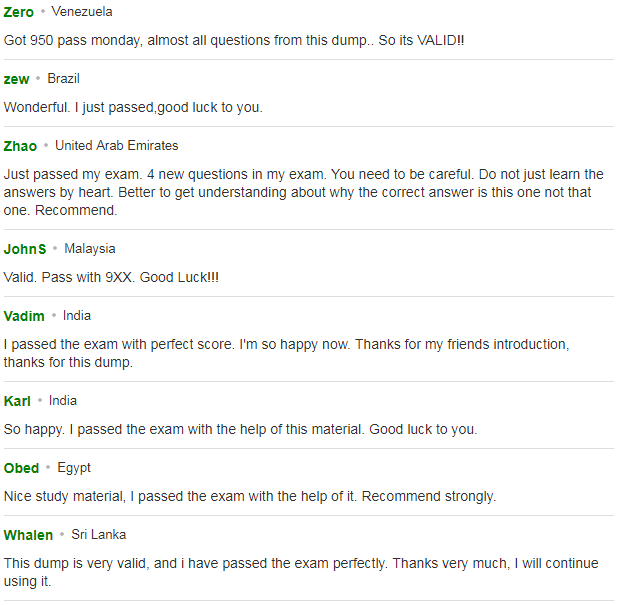Click the Venezuela country label
The width and height of the screenshot is (619, 605).
pyautogui.click(x=82, y=12)
